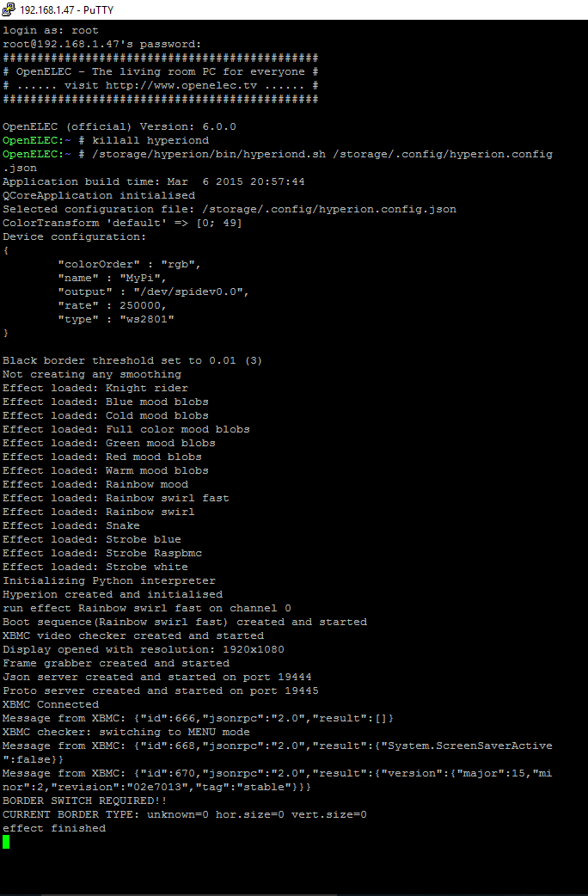This screenshot has width=588, height=896.
Task: Click the 'Application build time' line
Action: pyautogui.click(x=153, y=181)
